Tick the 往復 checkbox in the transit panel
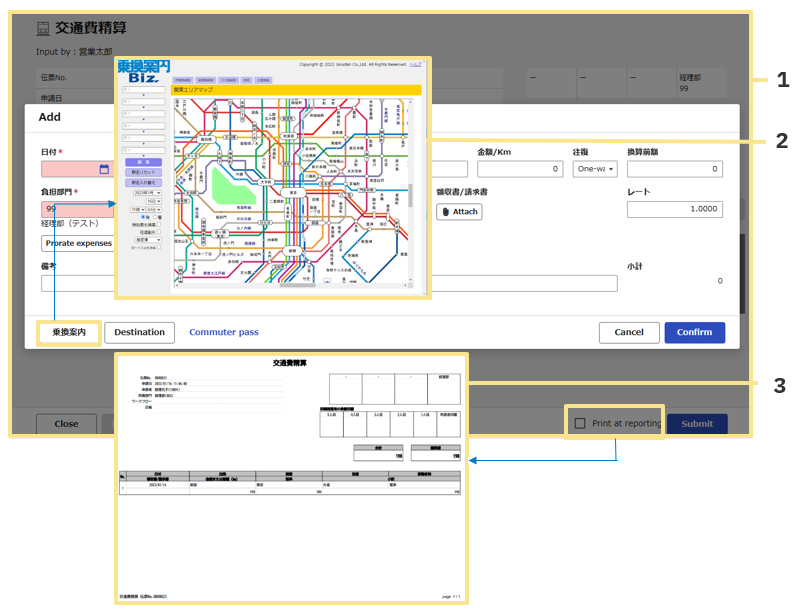This screenshot has width=798, height=614. 159,232
